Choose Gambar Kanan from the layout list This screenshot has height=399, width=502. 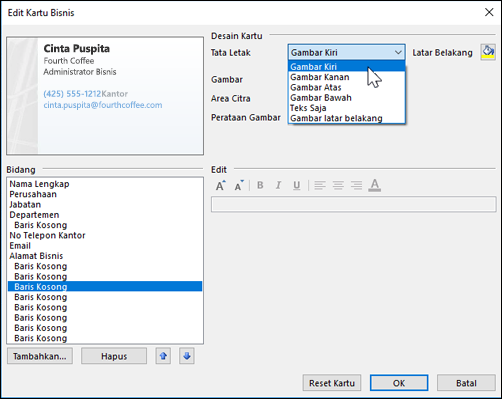[x=347, y=77]
